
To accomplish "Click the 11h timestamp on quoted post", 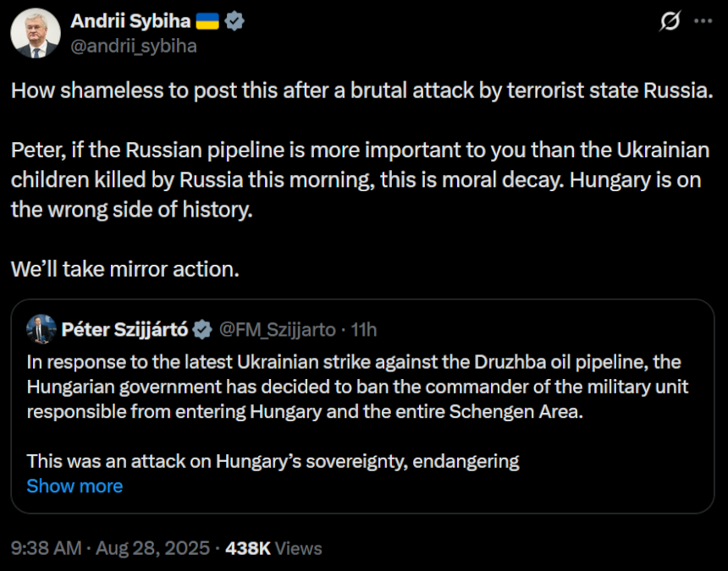I will pyautogui.click(x=363, y=330).
